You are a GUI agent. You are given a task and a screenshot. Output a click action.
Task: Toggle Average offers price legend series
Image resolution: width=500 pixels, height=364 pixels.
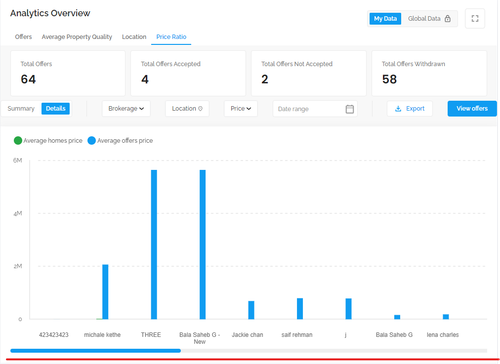tap(120, 141)
